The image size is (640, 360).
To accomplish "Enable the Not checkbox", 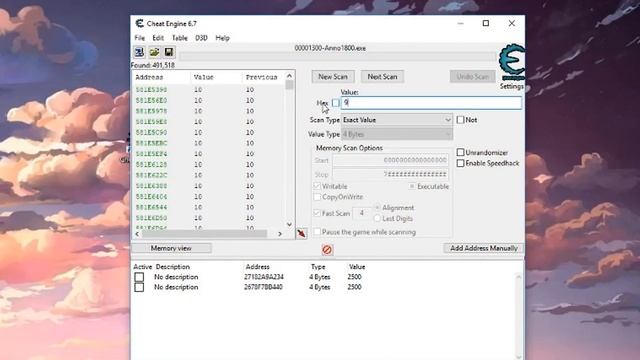I will coord(460,120).
